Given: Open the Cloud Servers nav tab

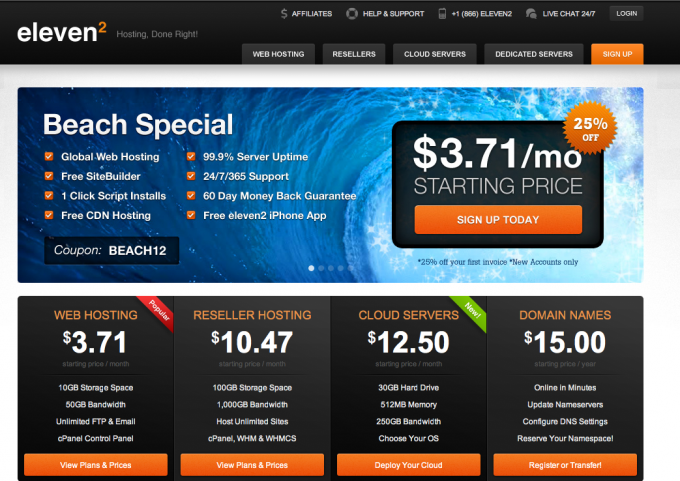Looking at the screenshot, I should point(435,54).
